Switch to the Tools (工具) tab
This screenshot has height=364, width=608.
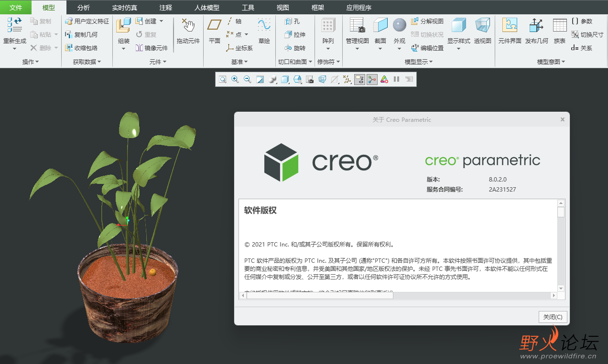point(248,8)
